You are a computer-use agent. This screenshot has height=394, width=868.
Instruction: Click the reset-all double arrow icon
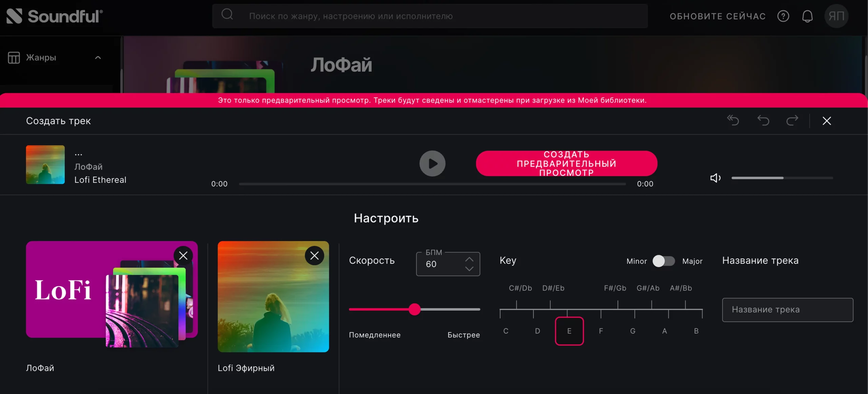pyautogui.click(x=733, y=121)
